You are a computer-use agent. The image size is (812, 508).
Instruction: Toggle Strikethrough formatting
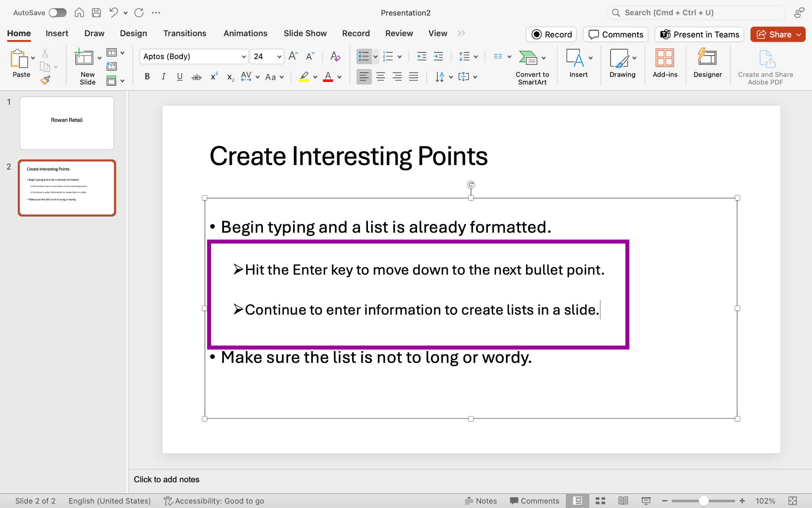point(196,77)
